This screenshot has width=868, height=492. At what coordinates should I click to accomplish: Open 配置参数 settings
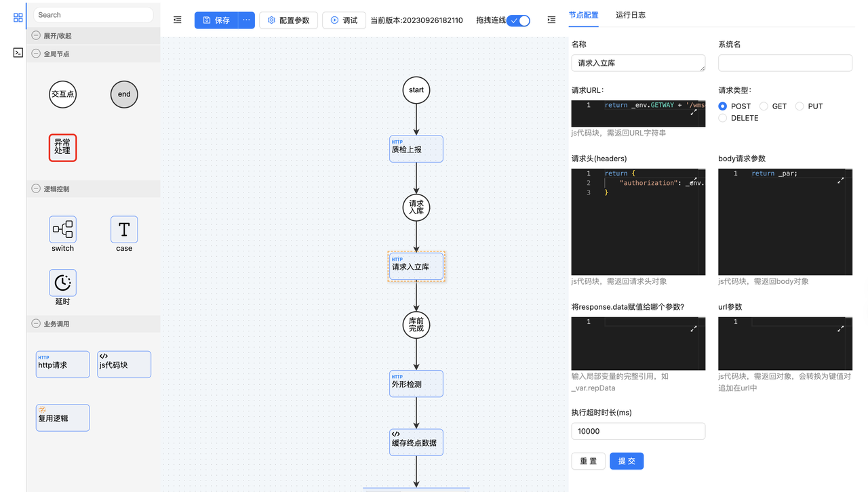(x=288, y=20)
